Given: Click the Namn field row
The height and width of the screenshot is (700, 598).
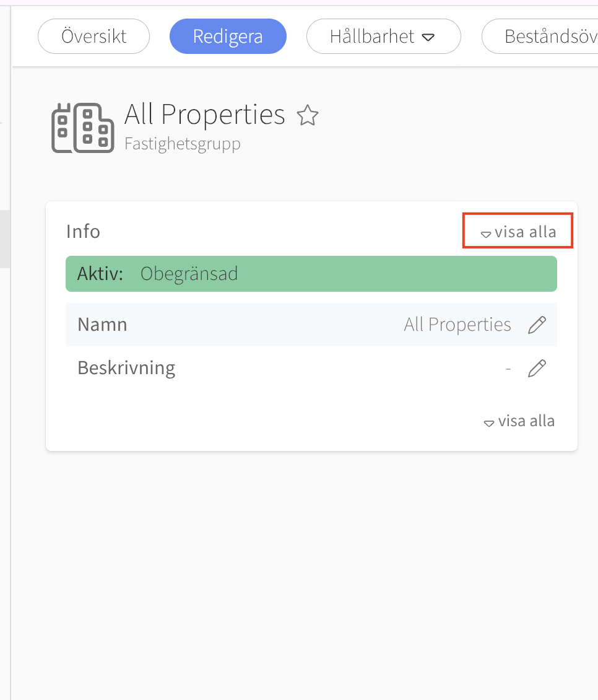Looking at the screenshot, I should click(311, 325).
